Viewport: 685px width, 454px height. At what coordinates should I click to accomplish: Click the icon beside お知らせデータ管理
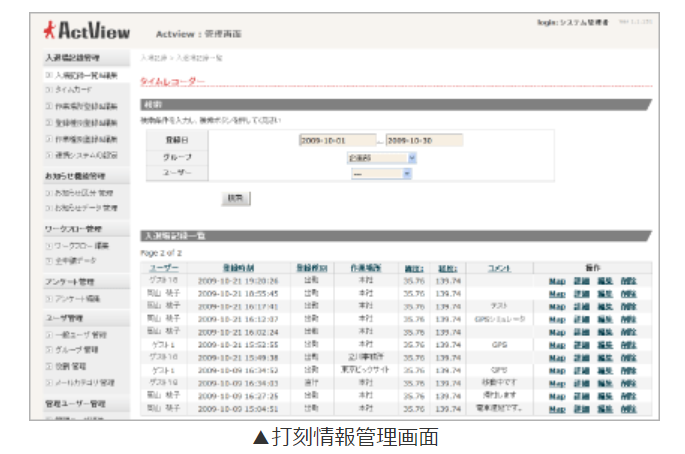pyautogui.click(x=49, y=208)
